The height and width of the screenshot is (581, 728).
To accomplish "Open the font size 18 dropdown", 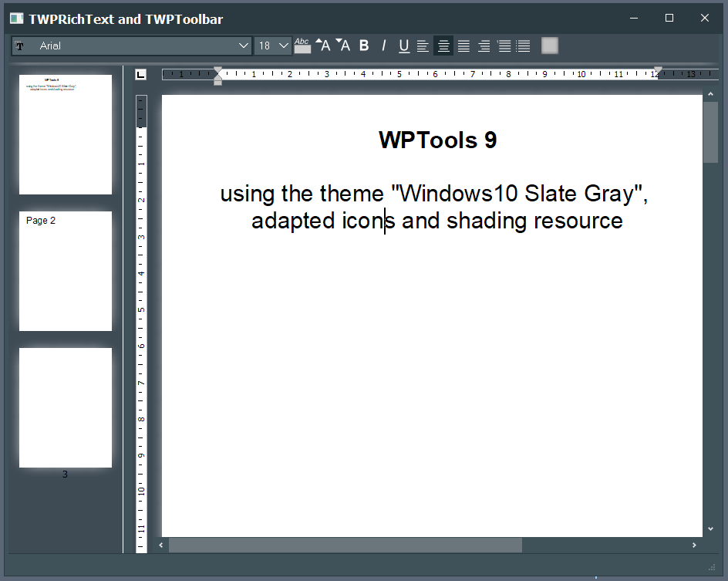I will [283, 46].
